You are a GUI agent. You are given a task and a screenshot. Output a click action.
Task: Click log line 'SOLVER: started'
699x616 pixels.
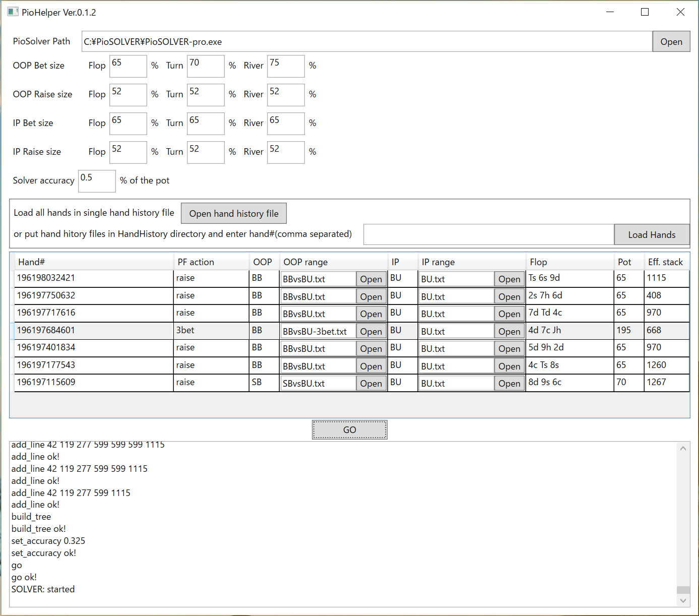[43, 589]
